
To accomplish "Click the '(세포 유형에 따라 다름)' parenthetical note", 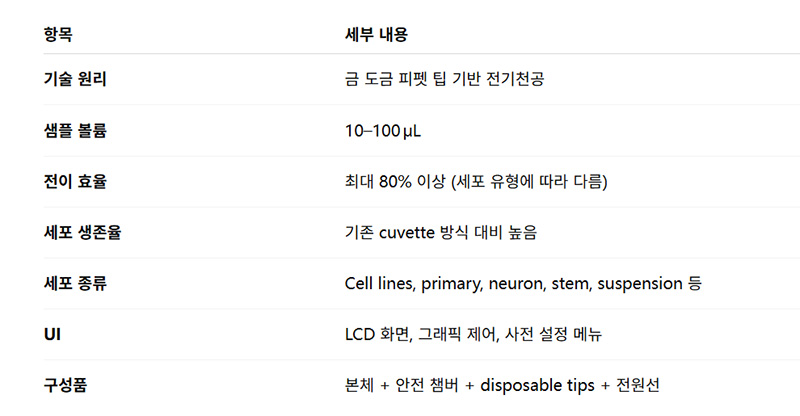I will pyautogui.click(x=529, y=181).
